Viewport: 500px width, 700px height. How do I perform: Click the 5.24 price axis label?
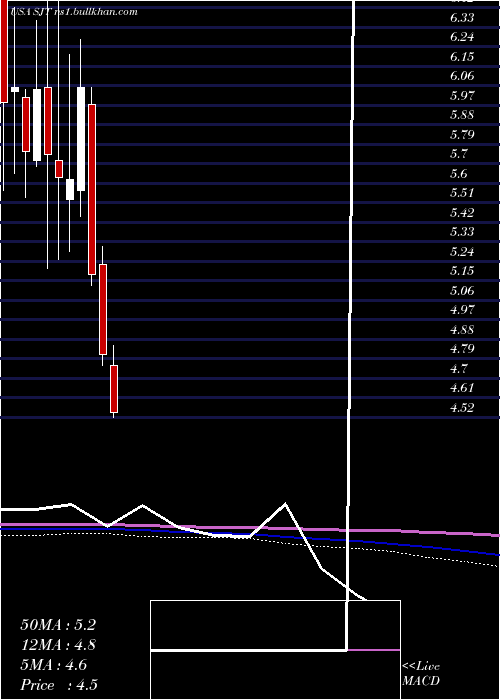[x=462, y=252]
